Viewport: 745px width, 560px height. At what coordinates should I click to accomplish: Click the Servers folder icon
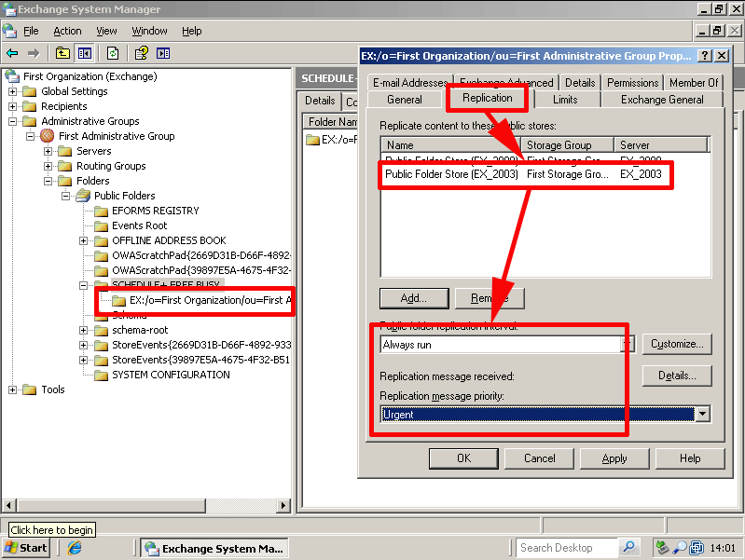tap(64, 151)
